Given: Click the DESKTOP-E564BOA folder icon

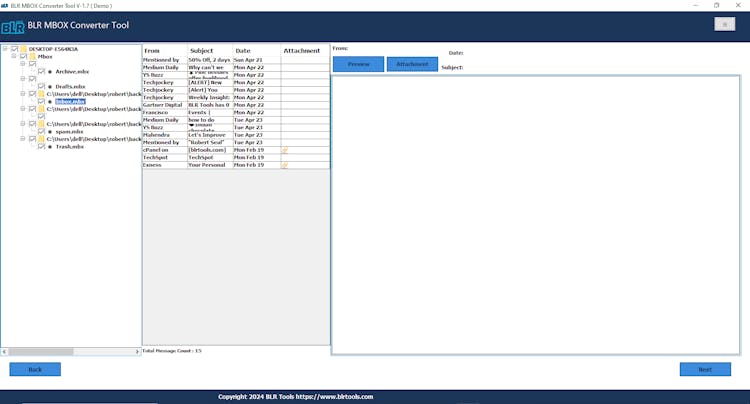Looking at the screenshot, I should (23, 49).
